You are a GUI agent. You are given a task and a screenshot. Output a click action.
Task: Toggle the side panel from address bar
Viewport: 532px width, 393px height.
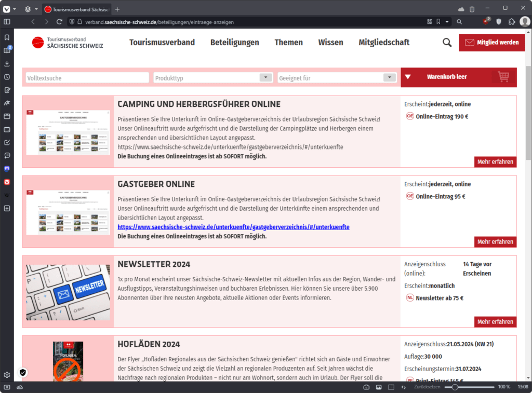[x=7, y=22]
